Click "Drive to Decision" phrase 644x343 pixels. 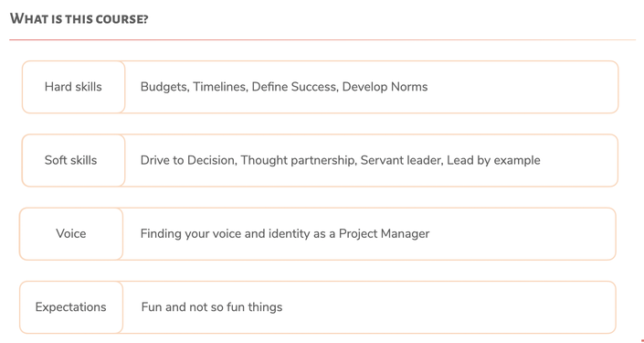tap(188, 160)
